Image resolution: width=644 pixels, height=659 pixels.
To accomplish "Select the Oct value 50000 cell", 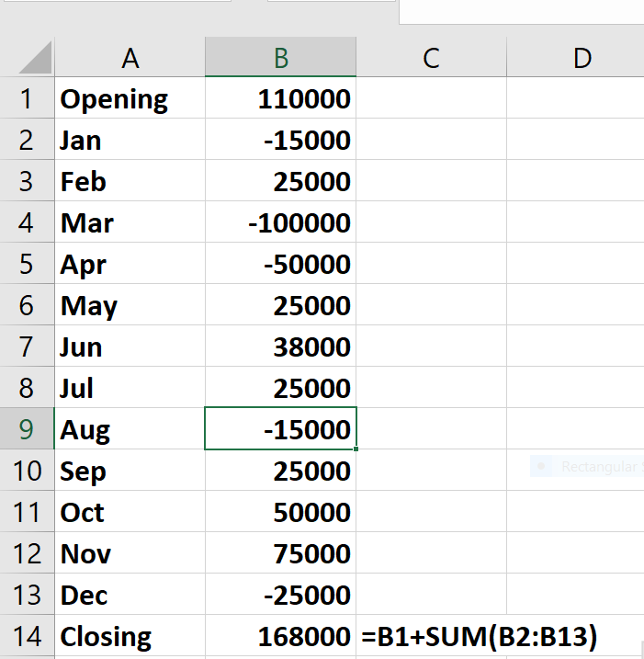I will click(x=280, y=512).
